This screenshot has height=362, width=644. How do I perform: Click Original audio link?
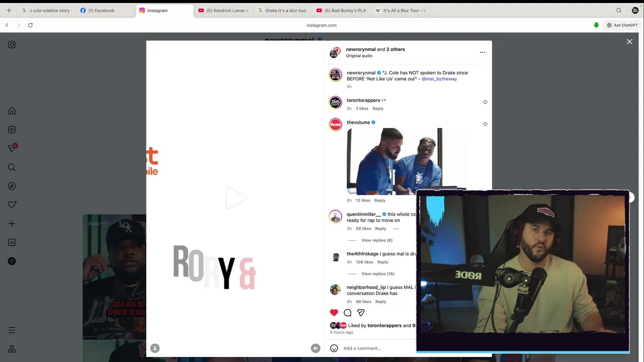tap(359, 56)
